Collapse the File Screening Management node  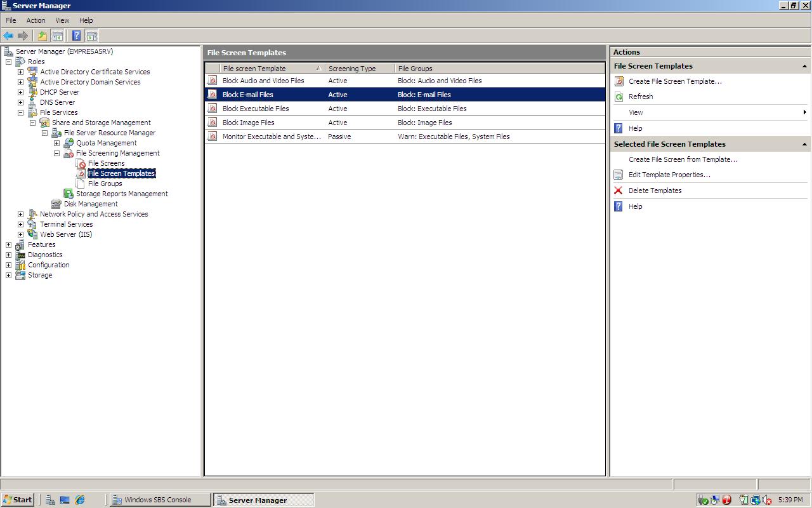56,153
